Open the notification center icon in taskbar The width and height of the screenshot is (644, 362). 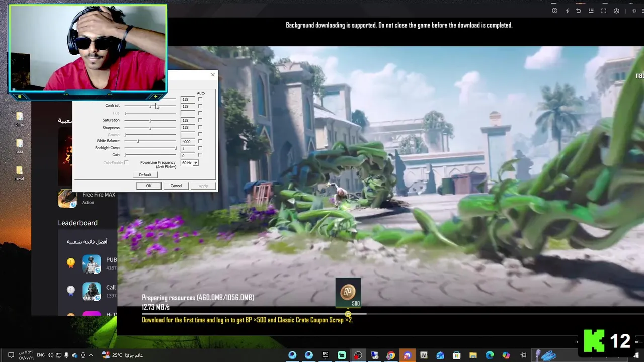click(x=11, y=355)
